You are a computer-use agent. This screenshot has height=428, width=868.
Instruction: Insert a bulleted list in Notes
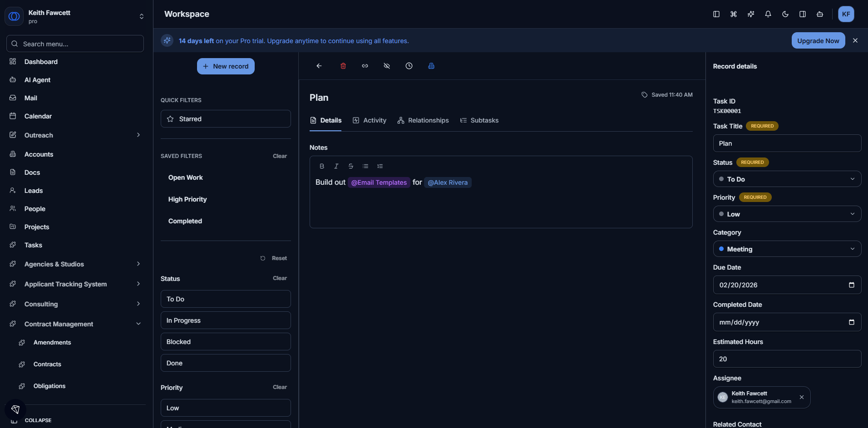[365, 166]
